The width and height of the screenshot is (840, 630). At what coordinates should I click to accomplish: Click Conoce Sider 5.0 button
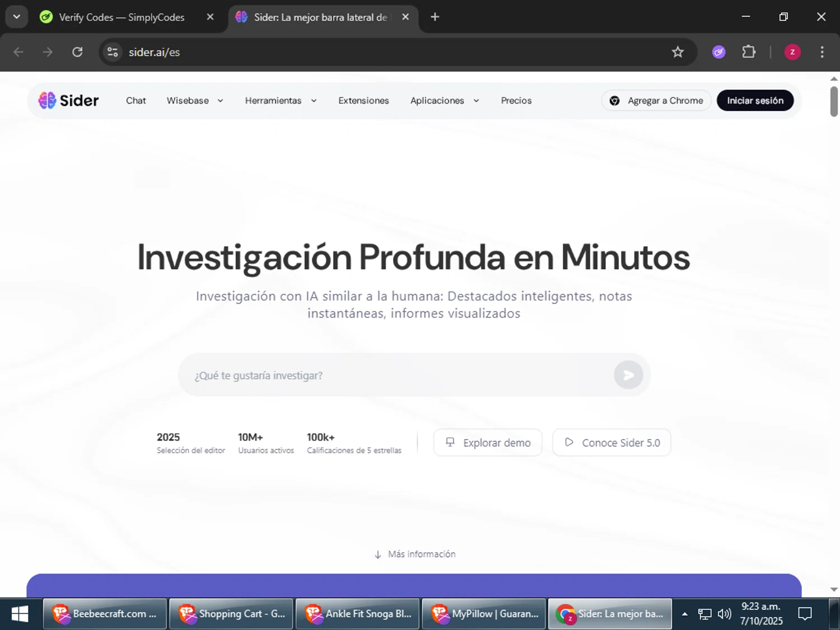(x=612, y=442)
